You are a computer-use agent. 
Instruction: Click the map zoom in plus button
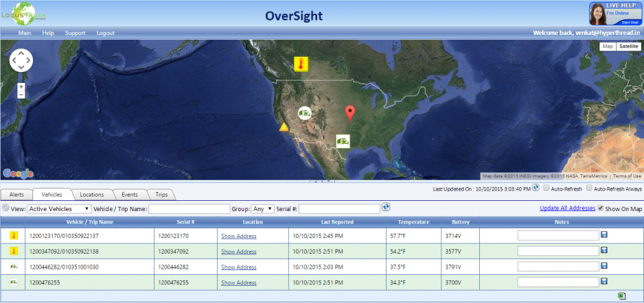[21, 87]
